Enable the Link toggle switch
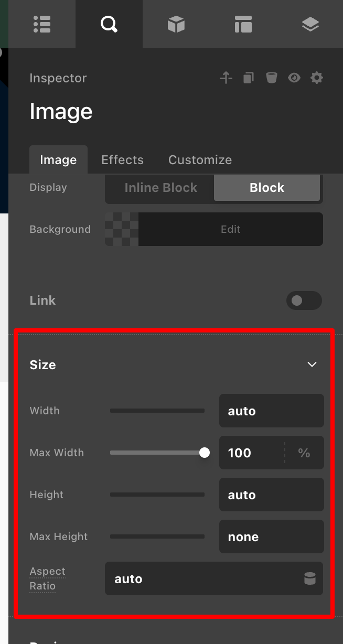The height and width of the screenshot is (644, 343). (x=304, y=300)
